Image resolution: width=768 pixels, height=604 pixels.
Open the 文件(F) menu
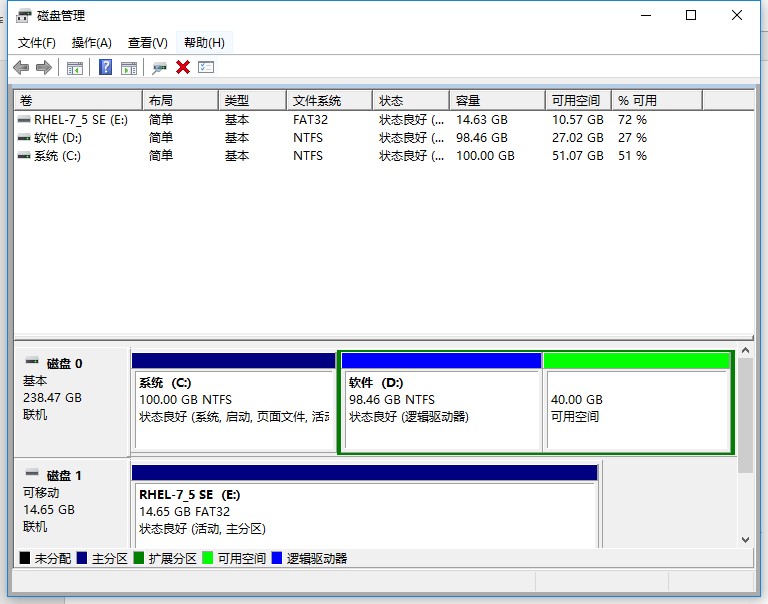[x=37, y=43]
